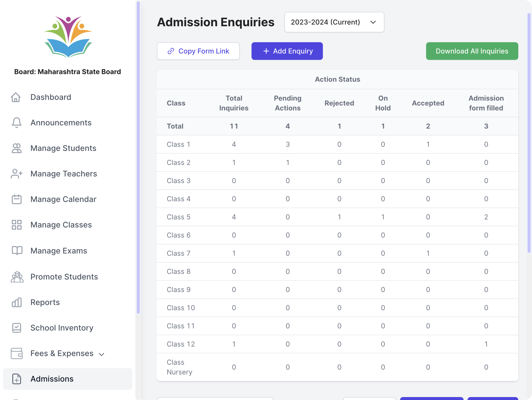
Task: Open the Reports menu item
Action: point(68,302)
